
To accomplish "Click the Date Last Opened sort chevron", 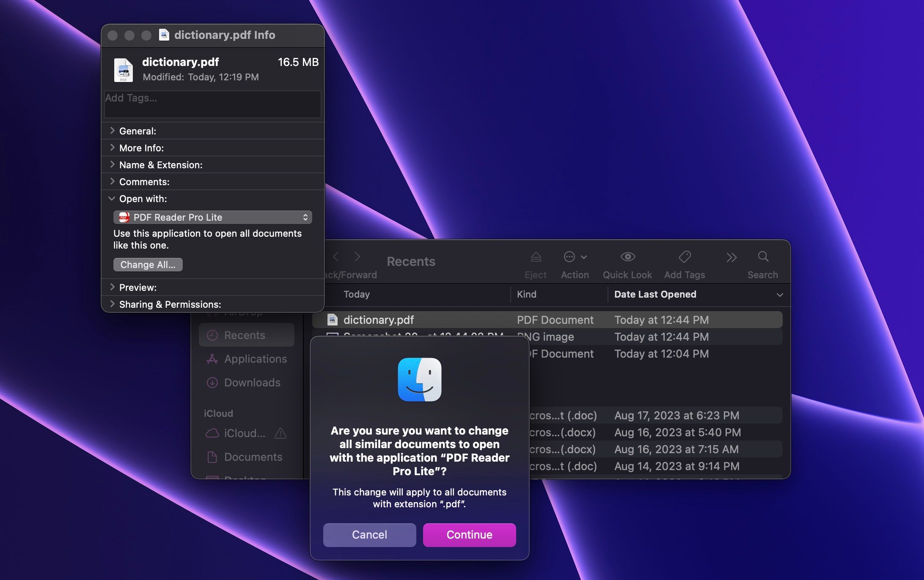I will [x=780, y=295].
